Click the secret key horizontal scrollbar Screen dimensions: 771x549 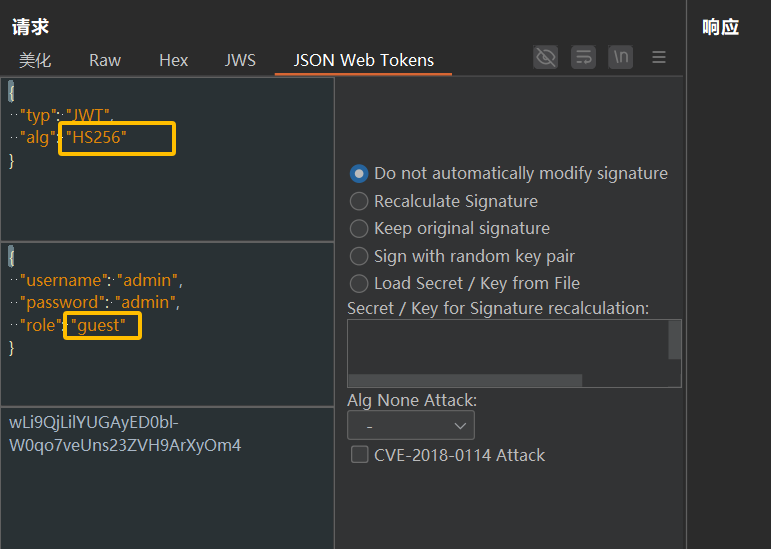pos(465,380)
